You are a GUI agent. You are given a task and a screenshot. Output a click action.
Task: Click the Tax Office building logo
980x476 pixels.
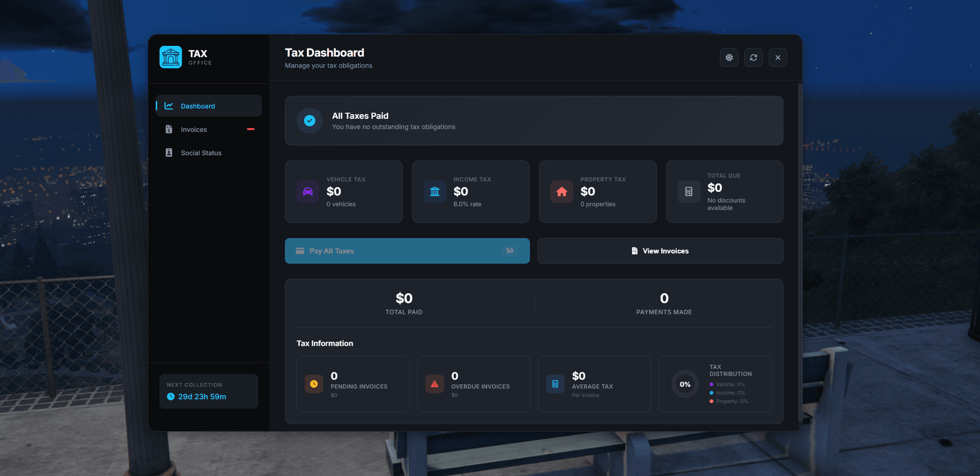point(170,57)
